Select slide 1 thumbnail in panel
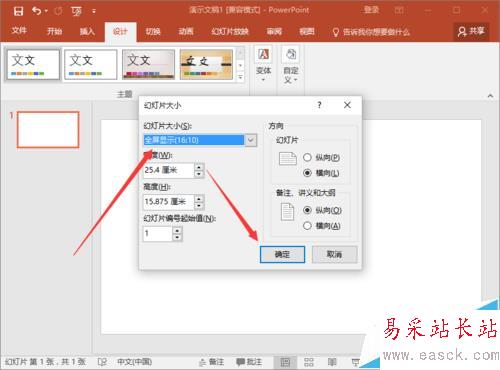 point(48,129)
